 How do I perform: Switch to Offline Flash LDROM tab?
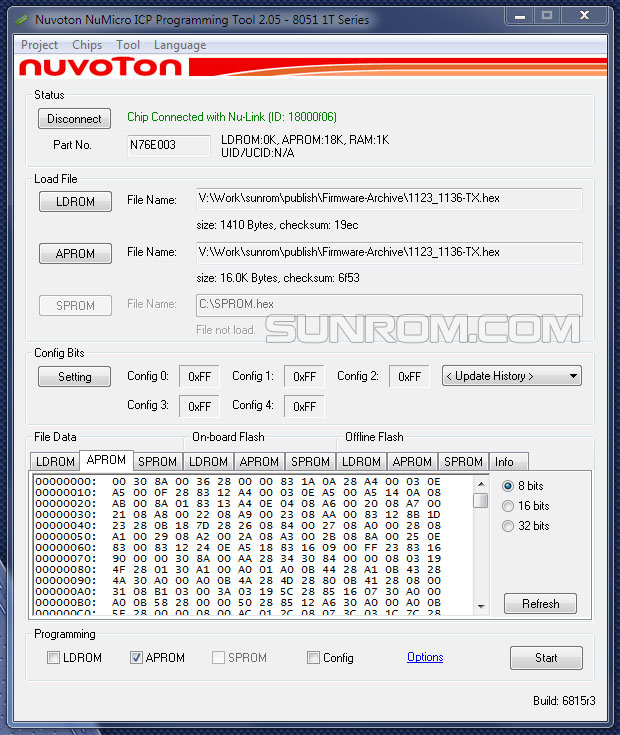point(361,462)
